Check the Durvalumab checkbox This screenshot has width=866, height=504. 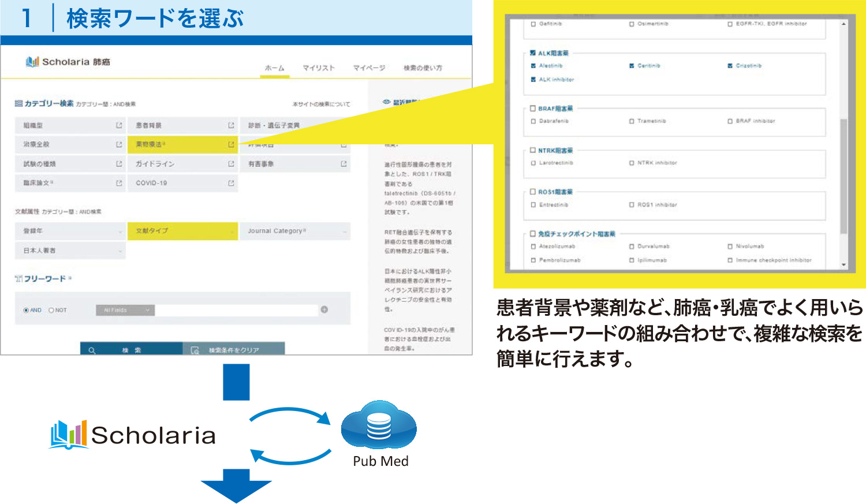[x=632, y=247]
